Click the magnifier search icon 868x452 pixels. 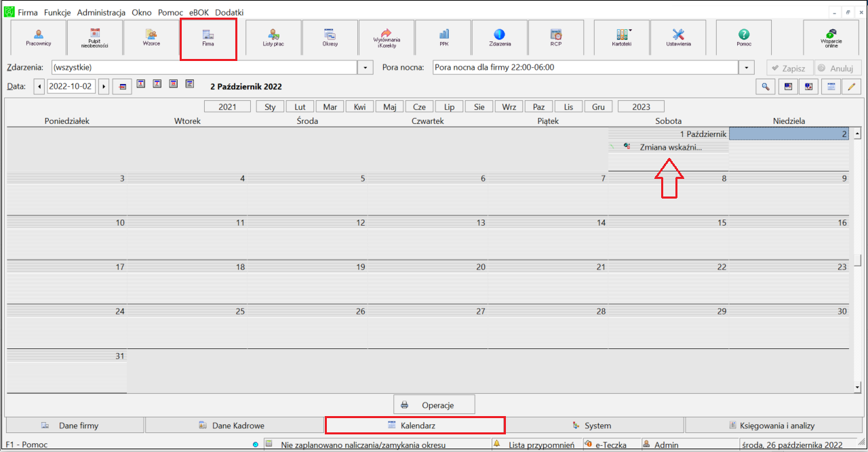766,86
